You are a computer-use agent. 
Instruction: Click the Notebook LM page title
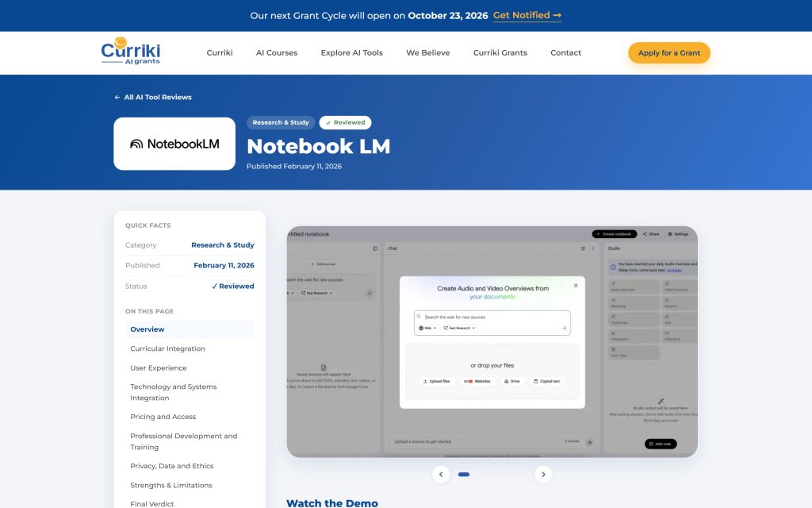319,146
